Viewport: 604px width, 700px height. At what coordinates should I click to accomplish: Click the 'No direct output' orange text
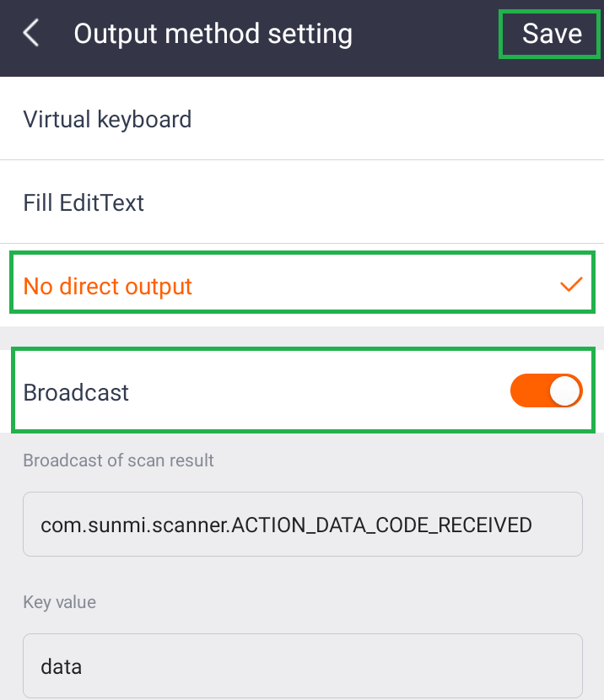pyautogui.click(x=108, y=287)
